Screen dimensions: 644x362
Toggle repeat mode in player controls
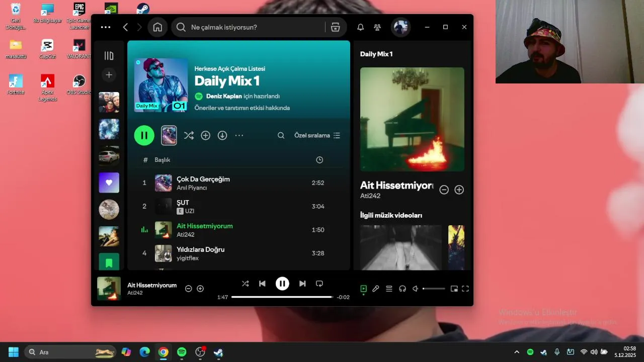(319, 284)
